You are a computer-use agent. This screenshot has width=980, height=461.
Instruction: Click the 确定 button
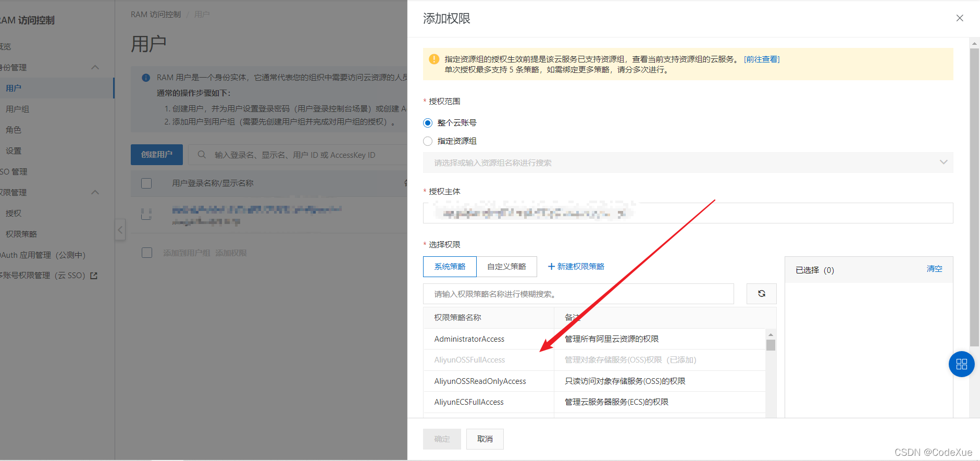(x=442, y=439)
